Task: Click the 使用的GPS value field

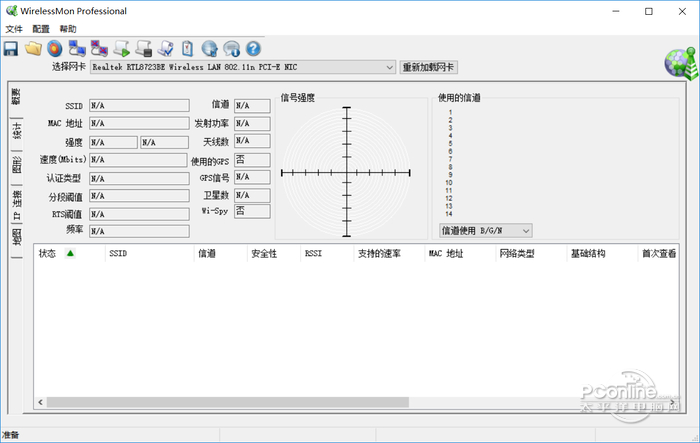Action: (252, 160)
